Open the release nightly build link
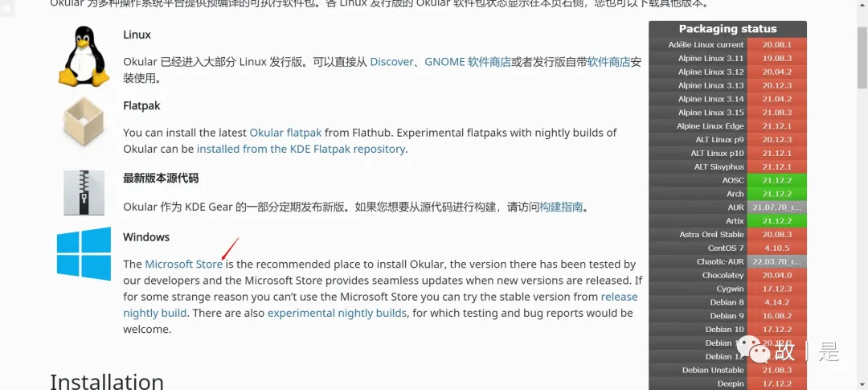Image resolution: width=868 pixels, height=390 pixels. [x=380, y=305]
